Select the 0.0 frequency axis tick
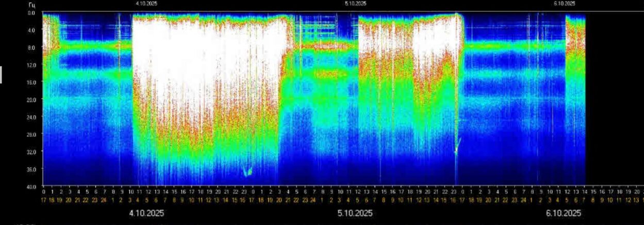Viewport: 644px width, 225px height. tap(31, 13)
